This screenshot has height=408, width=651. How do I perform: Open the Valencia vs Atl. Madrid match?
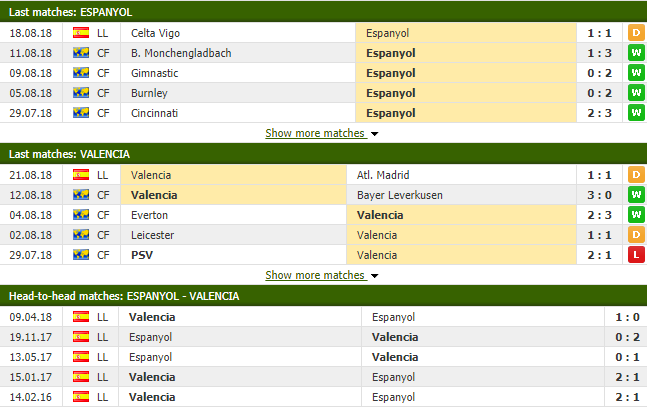pos(323,175)
